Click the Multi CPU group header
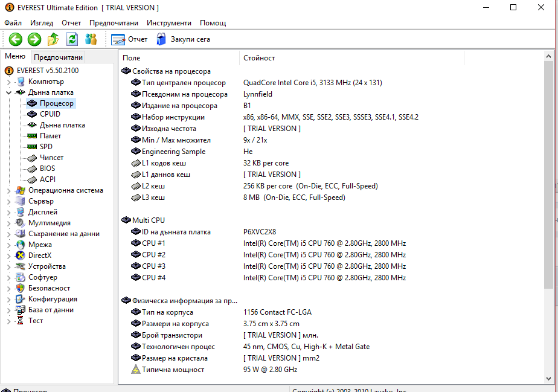The image size is (558, 392). click(143, 220)
